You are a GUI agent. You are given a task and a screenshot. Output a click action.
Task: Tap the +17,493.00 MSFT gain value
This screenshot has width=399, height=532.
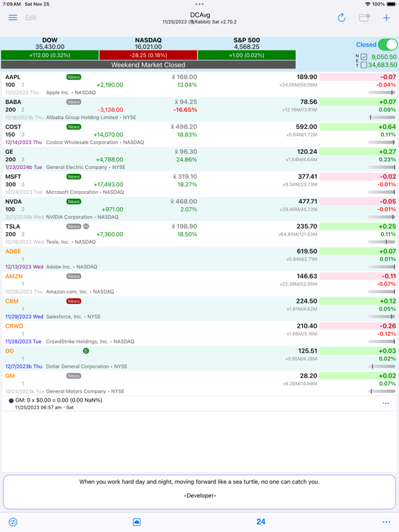(108, 184)
